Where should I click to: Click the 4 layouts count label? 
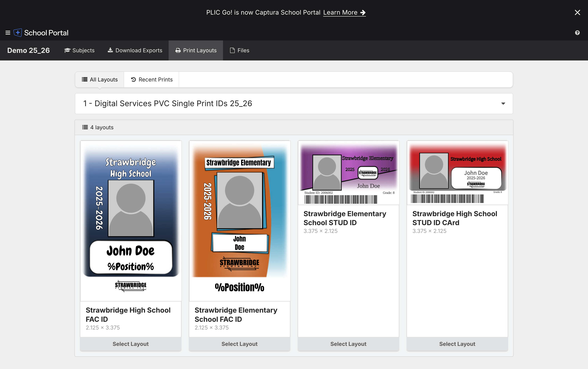point(102,127)
